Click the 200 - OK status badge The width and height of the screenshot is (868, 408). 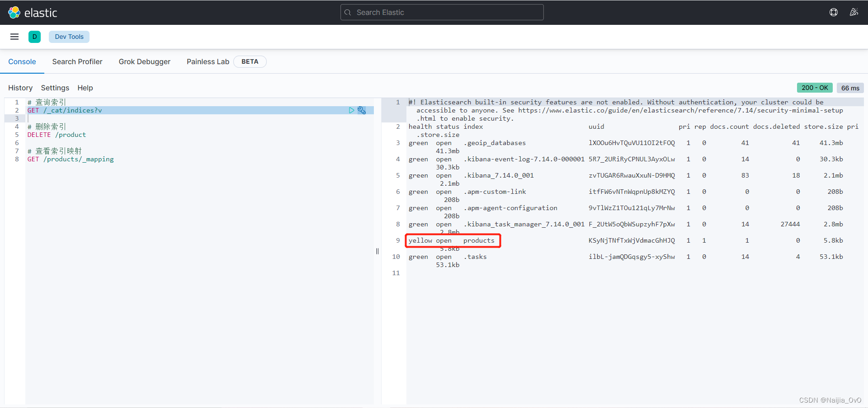815,88
